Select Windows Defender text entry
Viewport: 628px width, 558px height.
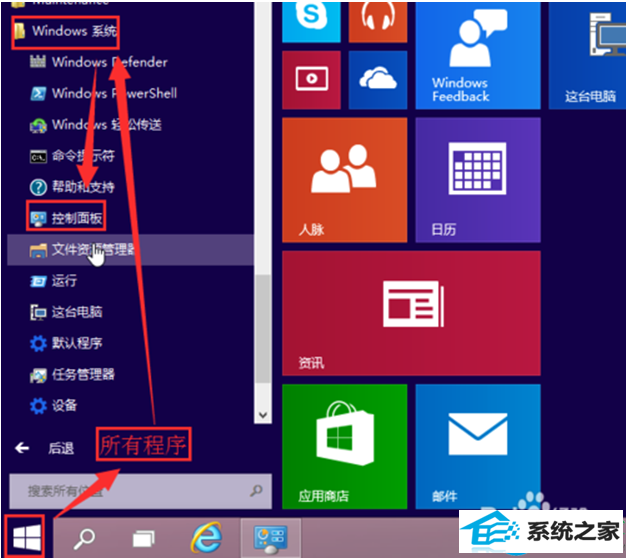tap(110, 62)
